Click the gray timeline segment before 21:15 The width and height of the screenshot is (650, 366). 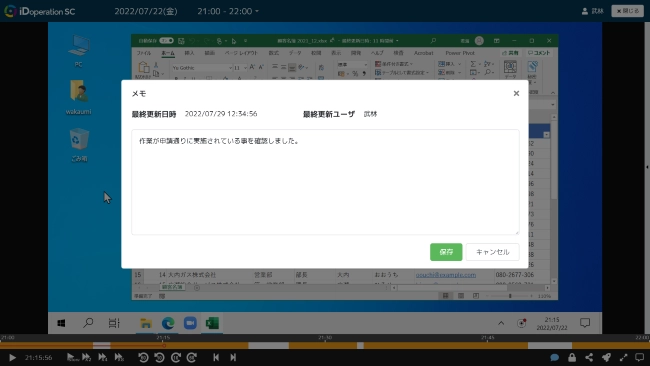tap(102, 345)
